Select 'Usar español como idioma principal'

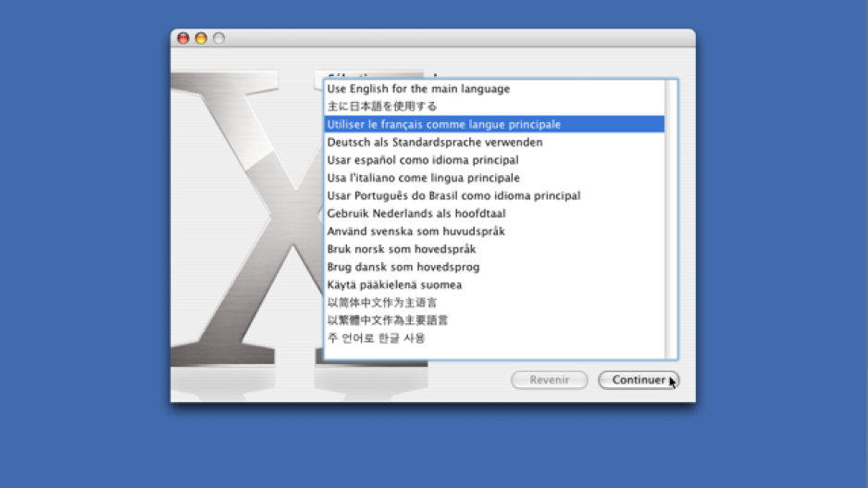click(x=494, y=159)
